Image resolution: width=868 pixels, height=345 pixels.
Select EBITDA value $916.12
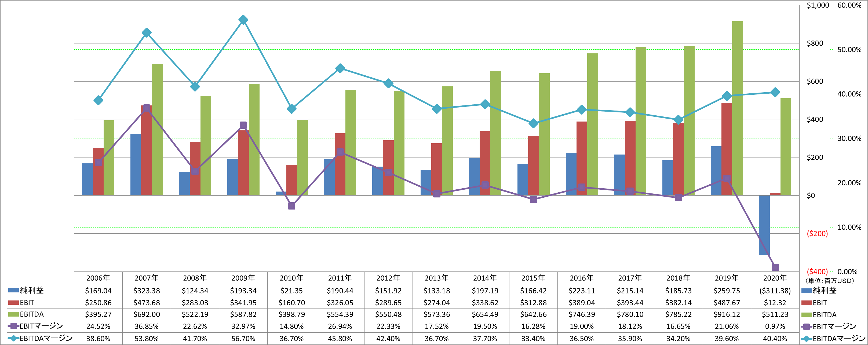point(727,314)
